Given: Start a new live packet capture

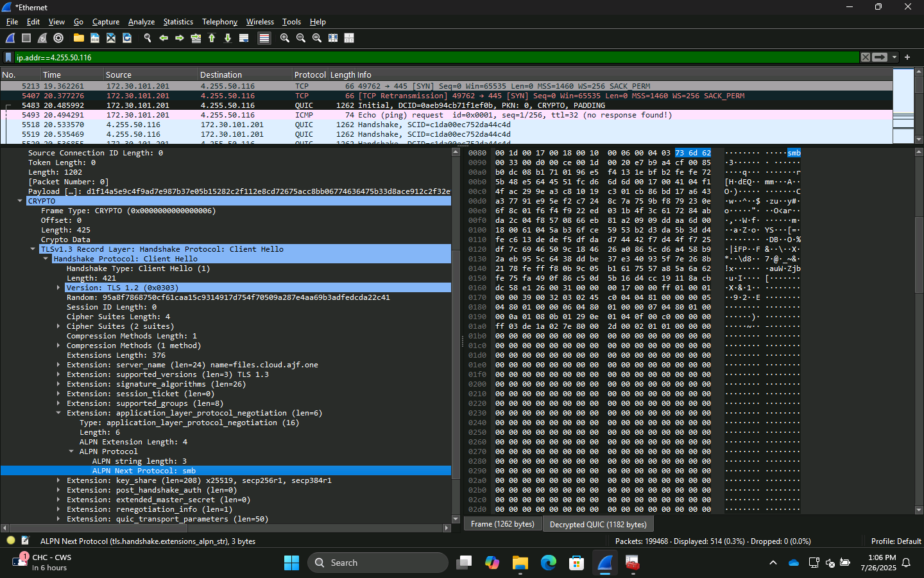Looking at the screenshot, I should point(9,38).
